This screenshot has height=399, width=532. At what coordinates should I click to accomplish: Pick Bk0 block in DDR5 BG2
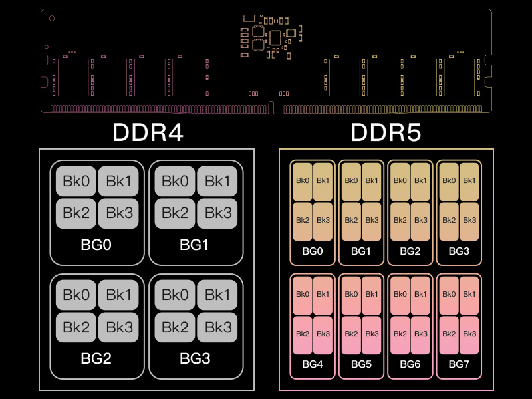coord(400,182)
